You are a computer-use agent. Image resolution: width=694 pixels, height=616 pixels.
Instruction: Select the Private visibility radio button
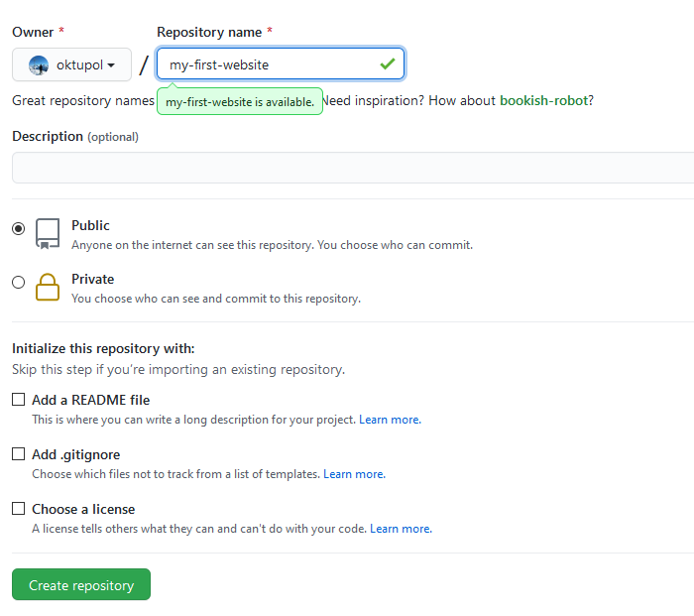19,282
